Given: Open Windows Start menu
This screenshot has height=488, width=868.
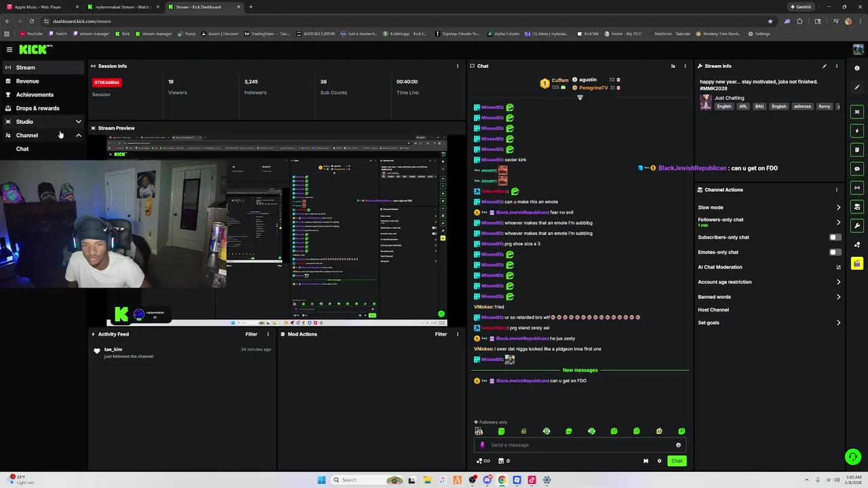Looking at the screenshot, I should [x=321, y=480].
